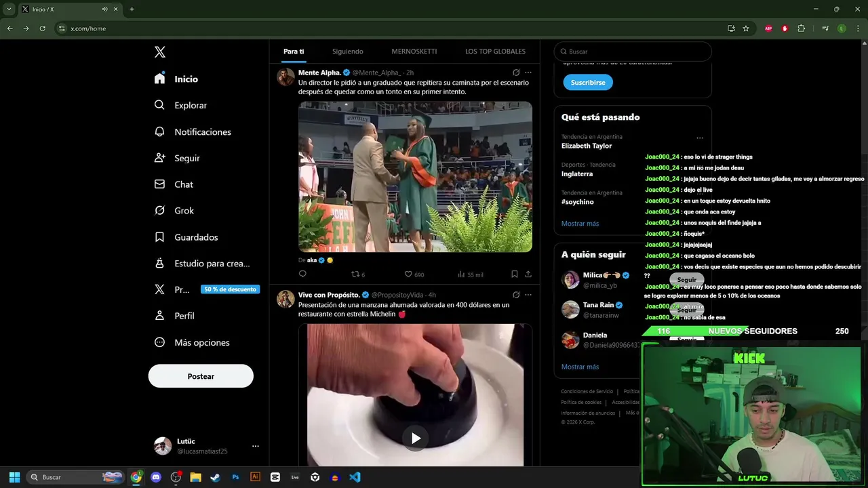Image resolution: width=868 pixels, height=488 pixels.
Task: Open the graduation video thumbnail
Action: [x=415, y=177]
